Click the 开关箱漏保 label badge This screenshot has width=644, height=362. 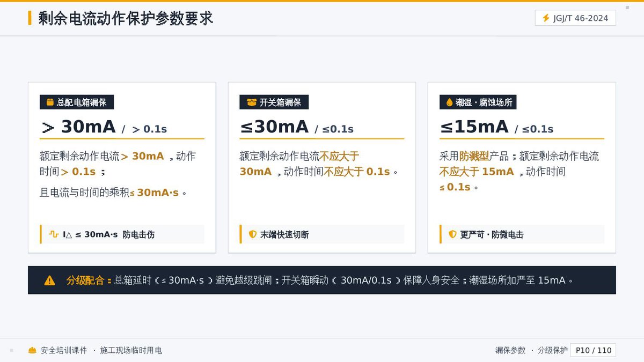(274, 102)
